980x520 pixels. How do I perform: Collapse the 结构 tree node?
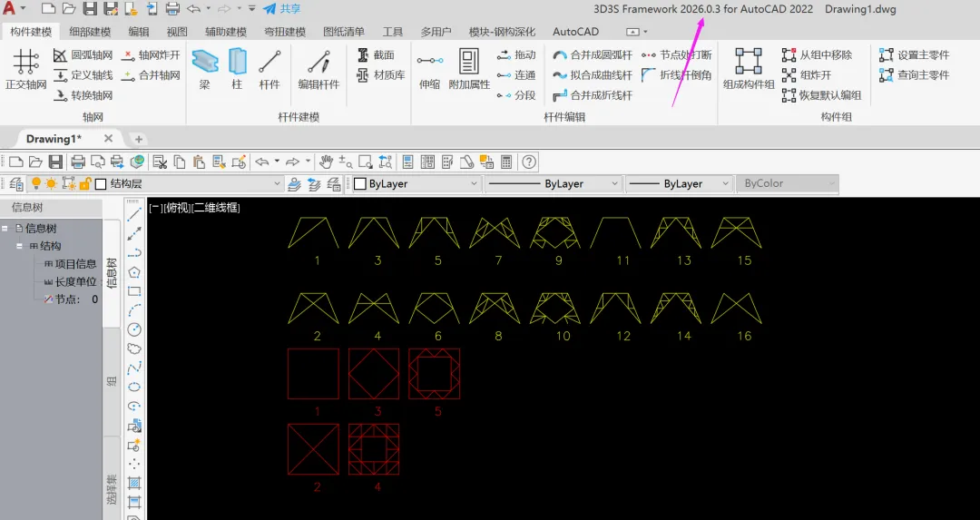pyautogui.click(x=19, y=246)
